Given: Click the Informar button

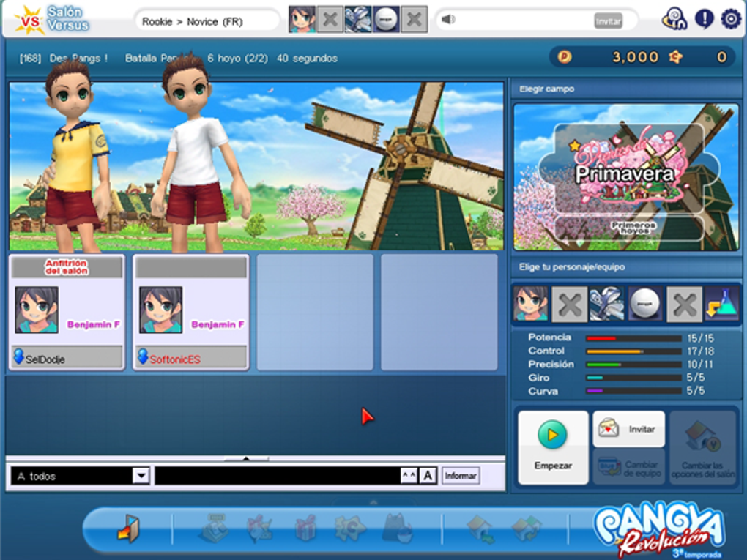Looking at the screenshot, I should [x=460, y=476].
